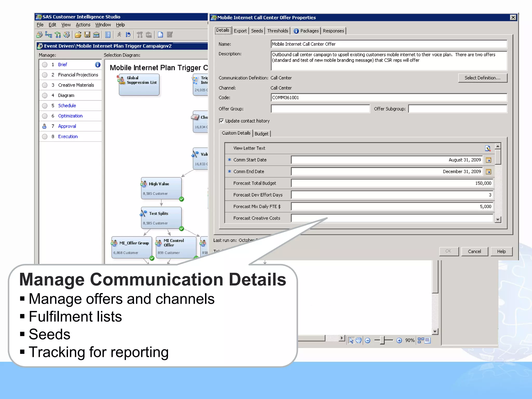Image resolution: width=532 pixels, height=399 pixels.
Task: Select status circle for Schedule step
Action: pos(45,106)
